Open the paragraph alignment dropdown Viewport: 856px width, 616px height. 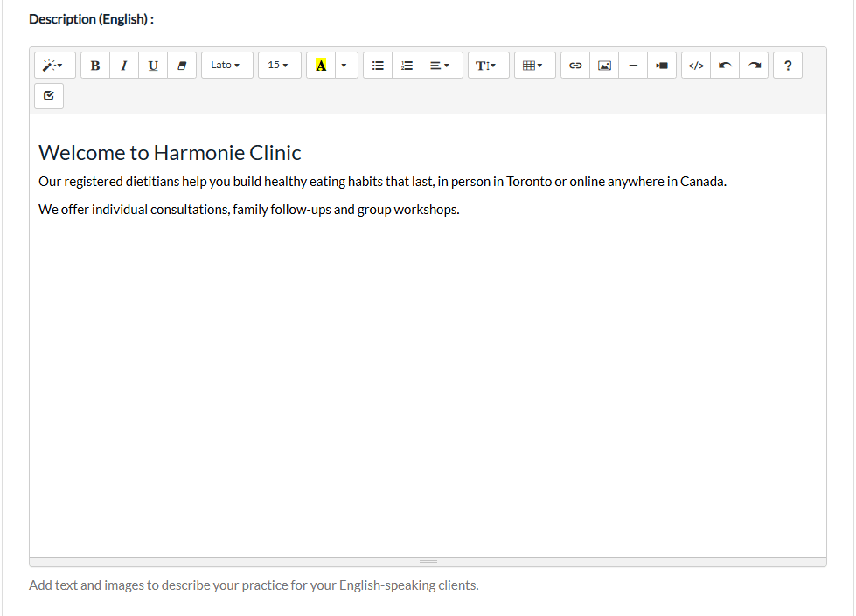[442, 66]
